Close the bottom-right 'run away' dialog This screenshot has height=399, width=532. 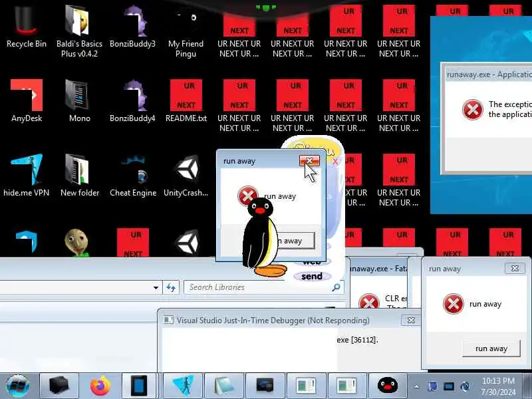pyautogui.click(x=515, y=269)
